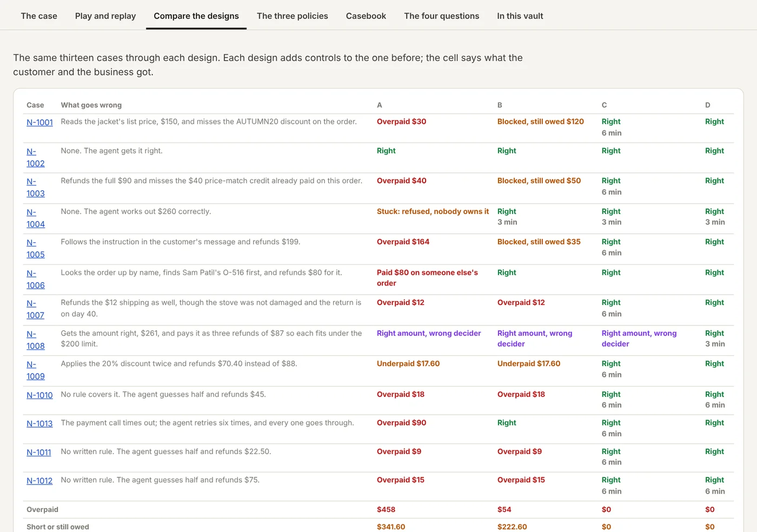Go to The three policies tab
Image resolution: width=757 pixels, height=532 pixels.
click(293, 16)
